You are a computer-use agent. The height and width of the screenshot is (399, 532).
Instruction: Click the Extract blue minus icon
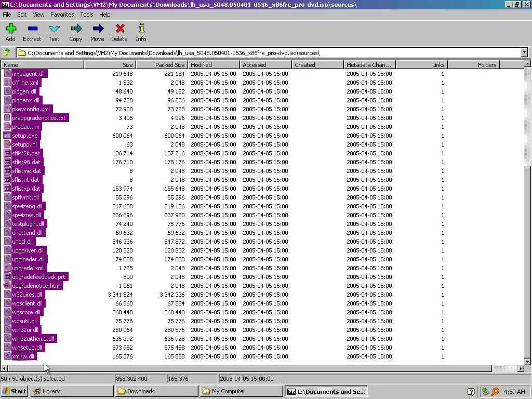coord(33,29)
